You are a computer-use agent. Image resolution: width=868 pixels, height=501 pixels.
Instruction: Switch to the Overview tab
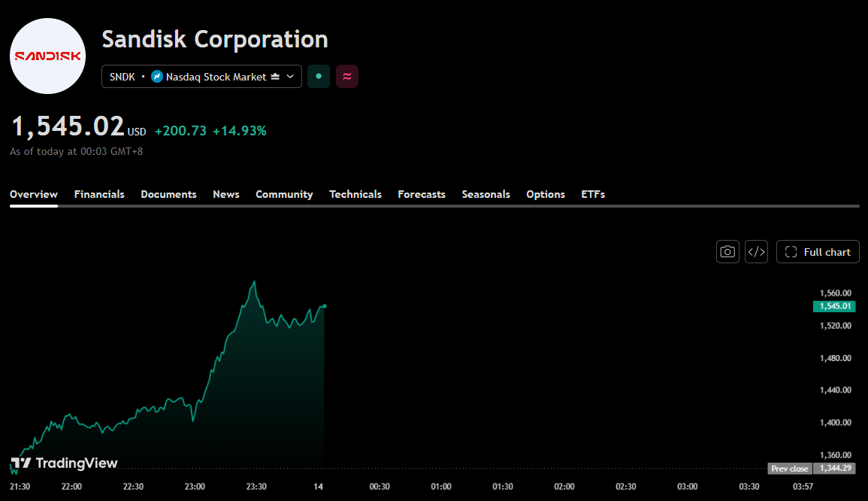(34, 195)
